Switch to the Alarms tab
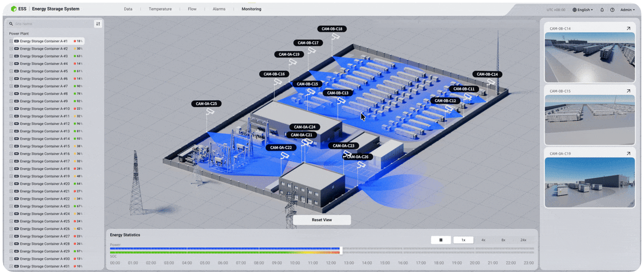 (x=219, y=9)
